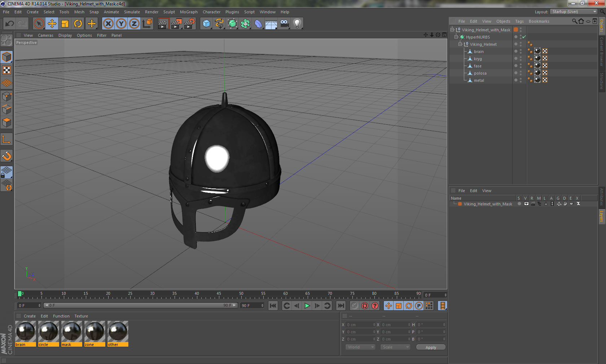Add a floor environment object
This screenshot has height=364, width=606.
coord(271,24)
